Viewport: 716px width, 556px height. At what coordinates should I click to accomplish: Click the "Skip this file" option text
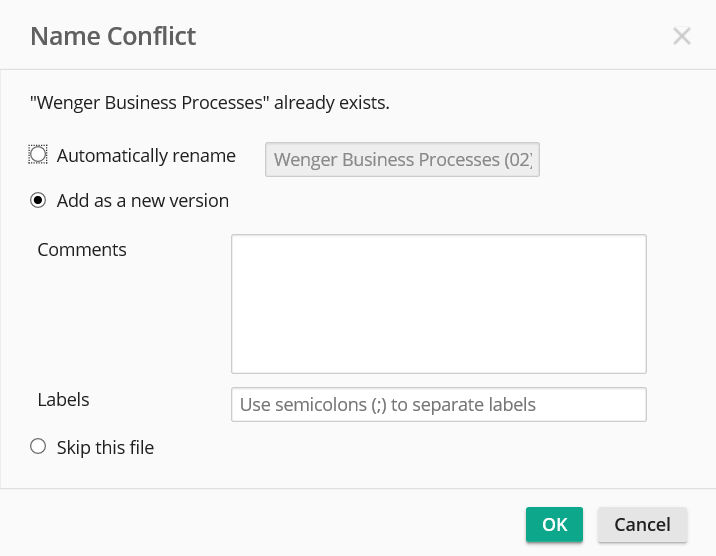(x=105, y=448)
